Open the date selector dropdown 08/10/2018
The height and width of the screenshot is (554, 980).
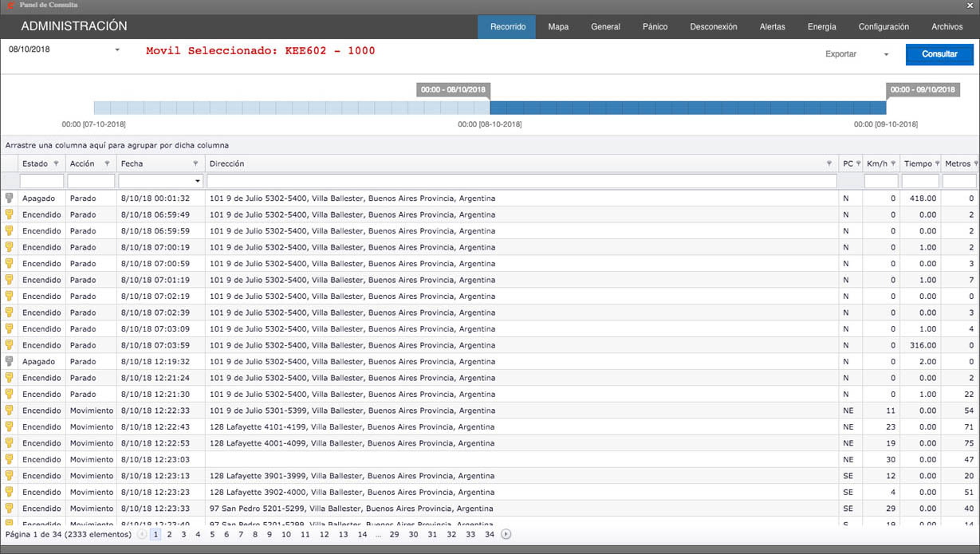(x=117, y=50)
